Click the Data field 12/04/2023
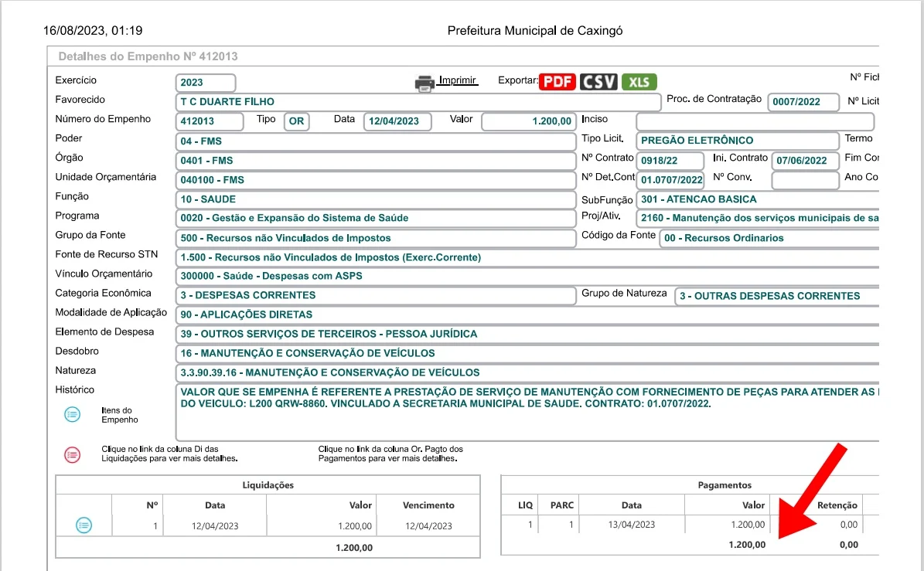 (397, 121)
